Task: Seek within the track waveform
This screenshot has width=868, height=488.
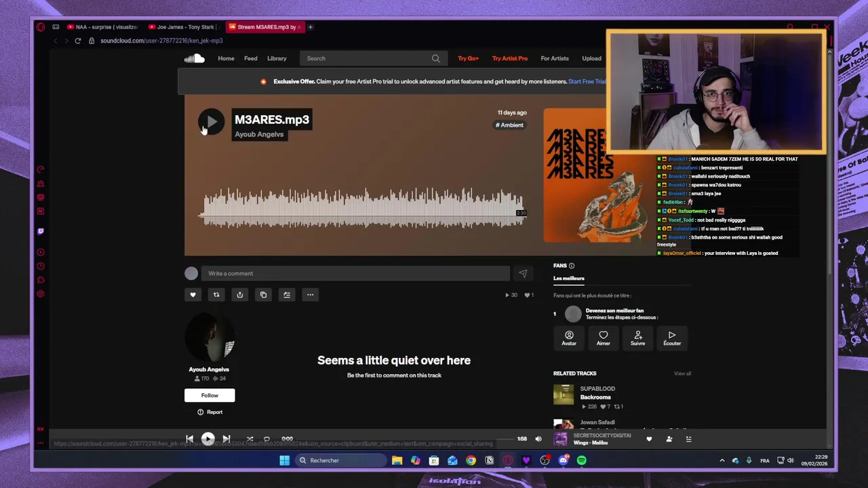Action: pos(363,208)
